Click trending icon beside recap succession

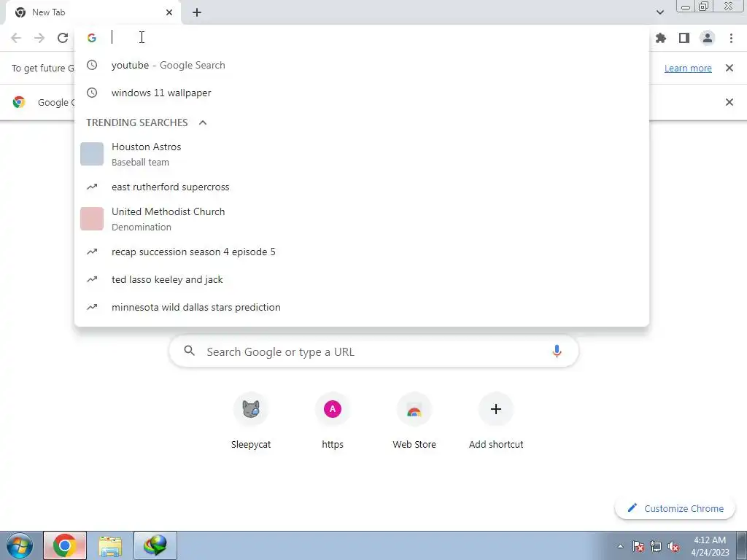92,252
